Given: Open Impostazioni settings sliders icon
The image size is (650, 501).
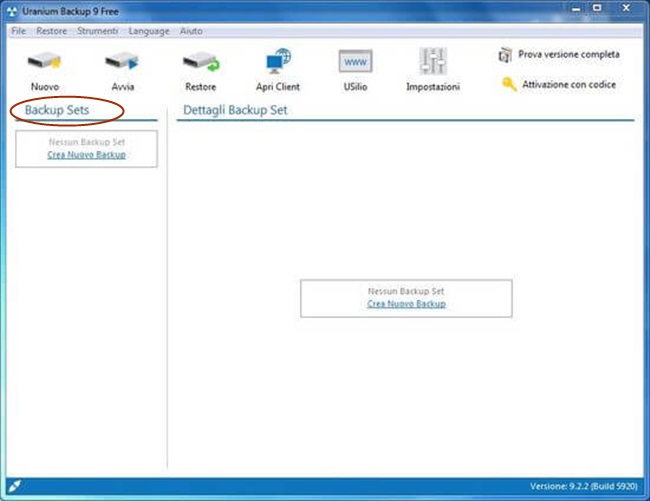Looking at the screenshot, I should click(x=432, y=61).
